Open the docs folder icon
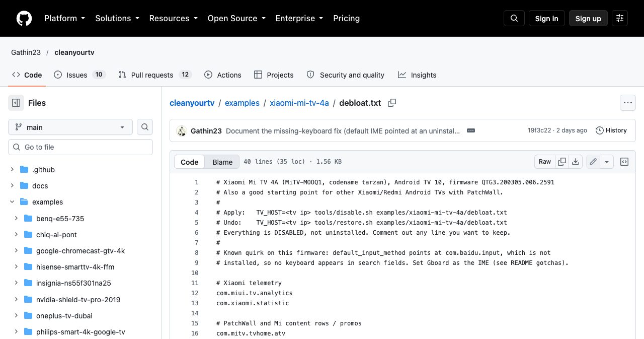The image size is (644, 339). click(x=24, y=186)
